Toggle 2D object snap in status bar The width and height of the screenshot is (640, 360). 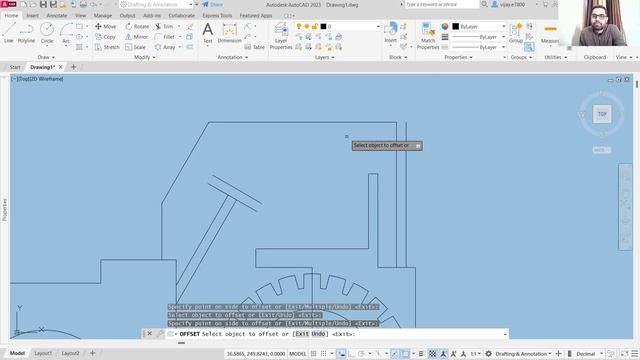coord(405,353)
